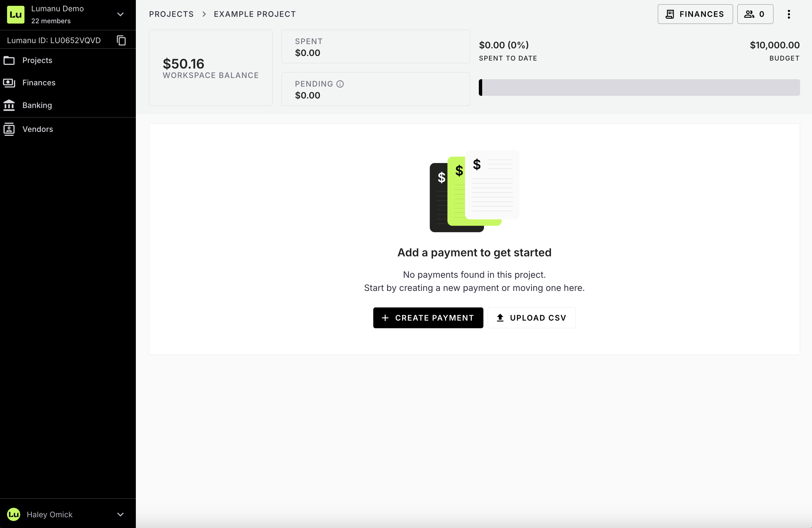Click the Lumanu Demo workspace logo
Image resolution: width=812 pixels, height=528 pixels.
point(16,14)
